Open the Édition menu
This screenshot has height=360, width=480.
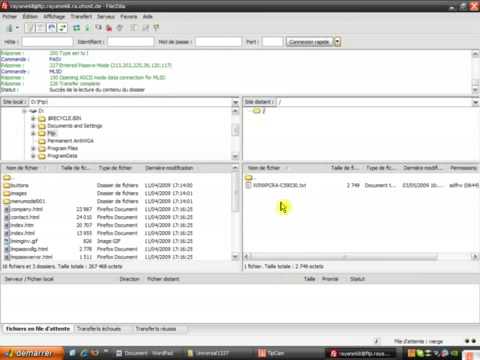(30, 16)
